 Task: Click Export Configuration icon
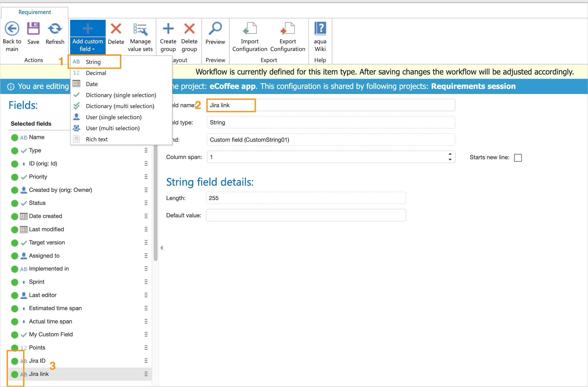tap(288, 29)
